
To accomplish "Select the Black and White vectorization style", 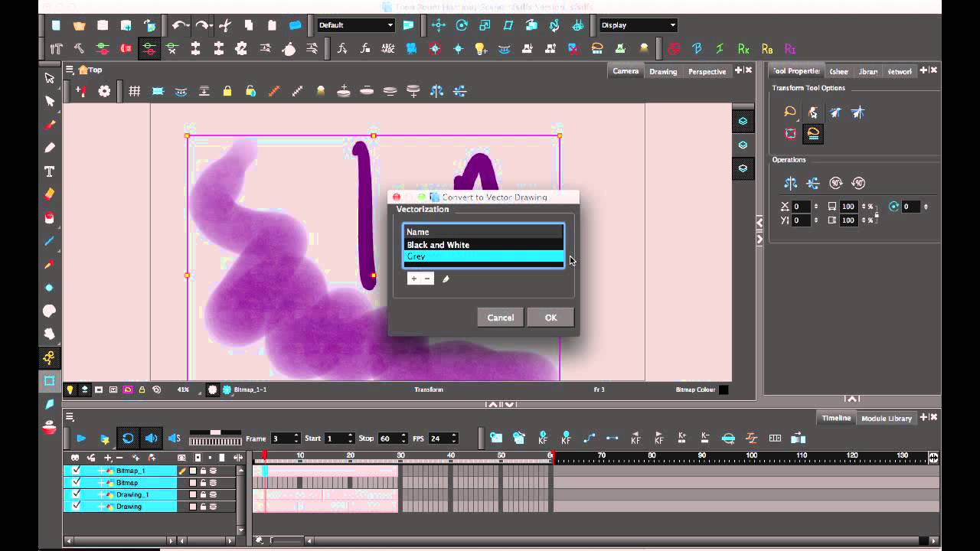I will point(484,245).
